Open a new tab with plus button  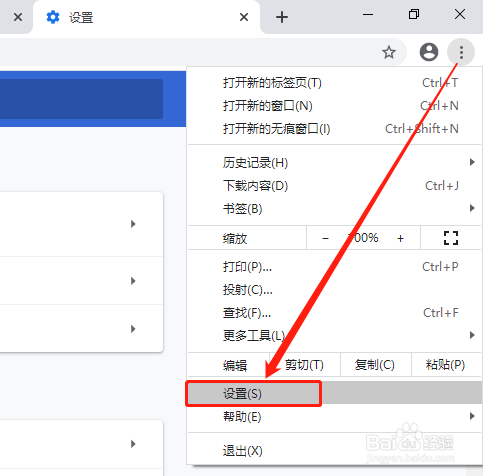coord(282,17)
